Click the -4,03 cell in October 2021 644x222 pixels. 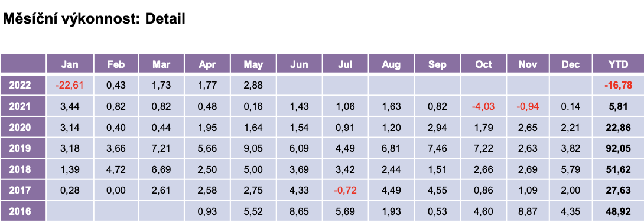pos(483,106)
